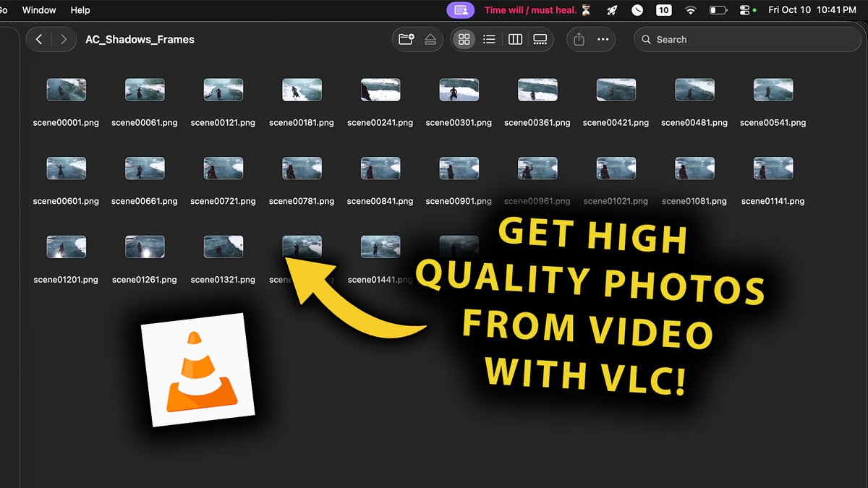Screen dimensions: 868x488
Task: Select the scene00061.png thumbnail
Action: pos(145,90)
